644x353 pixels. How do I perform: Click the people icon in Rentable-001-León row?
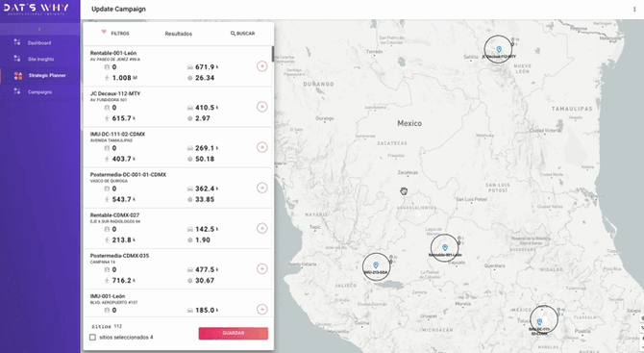107,67
